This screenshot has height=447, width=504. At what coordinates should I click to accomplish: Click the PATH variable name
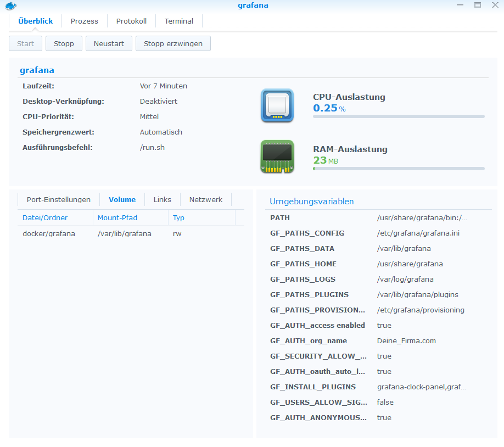(280, 217)
